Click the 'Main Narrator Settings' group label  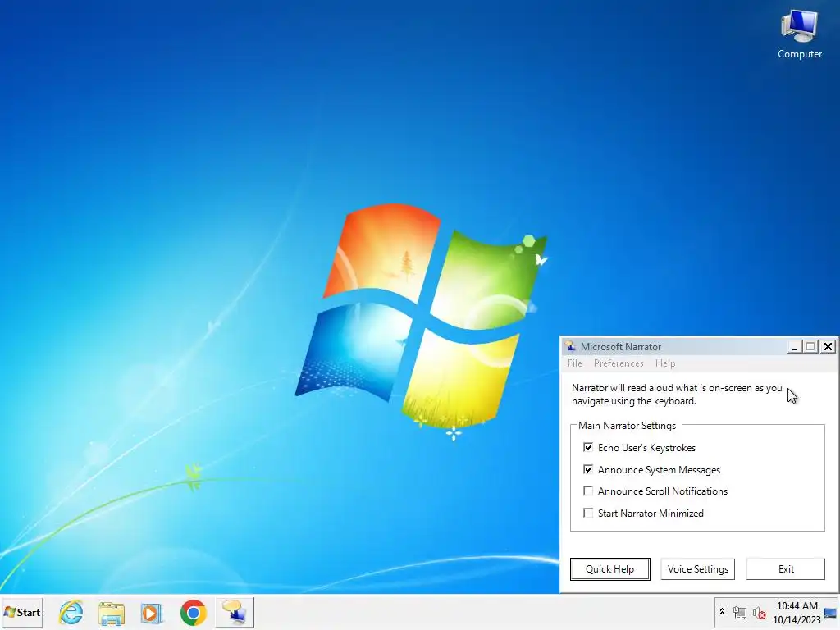pyautogui.click(x=627, y=426)
